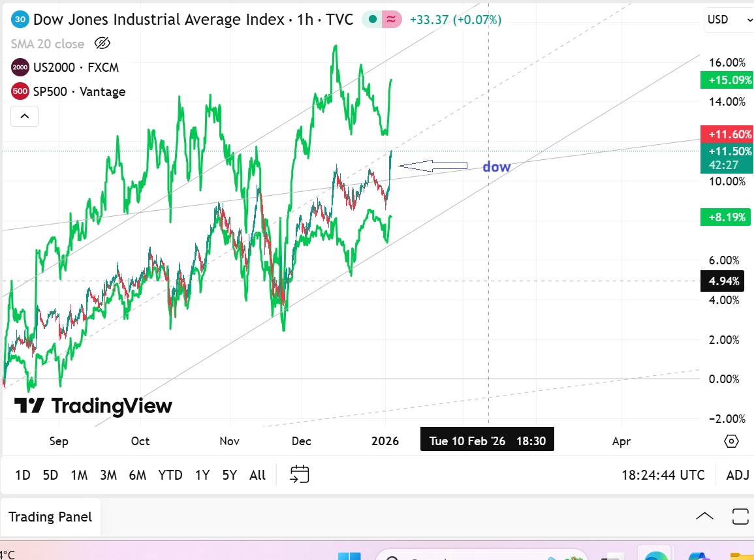Select the 3M time range
754x560 pixels.
pos(108,475)
